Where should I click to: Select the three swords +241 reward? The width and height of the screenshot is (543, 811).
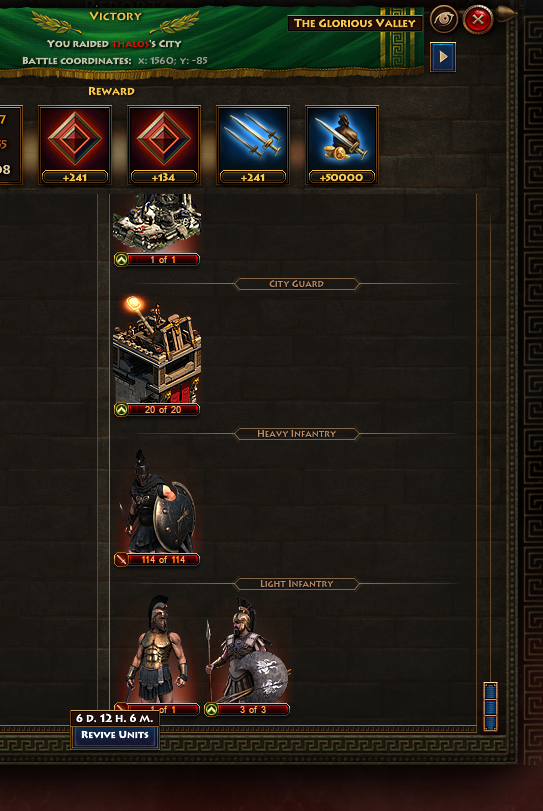(x=253, y=145)
